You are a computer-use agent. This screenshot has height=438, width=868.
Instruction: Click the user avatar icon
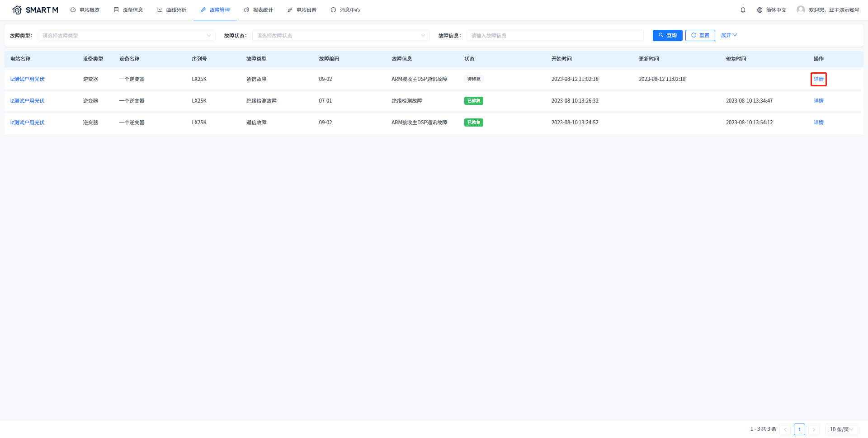tap(800, 10)
